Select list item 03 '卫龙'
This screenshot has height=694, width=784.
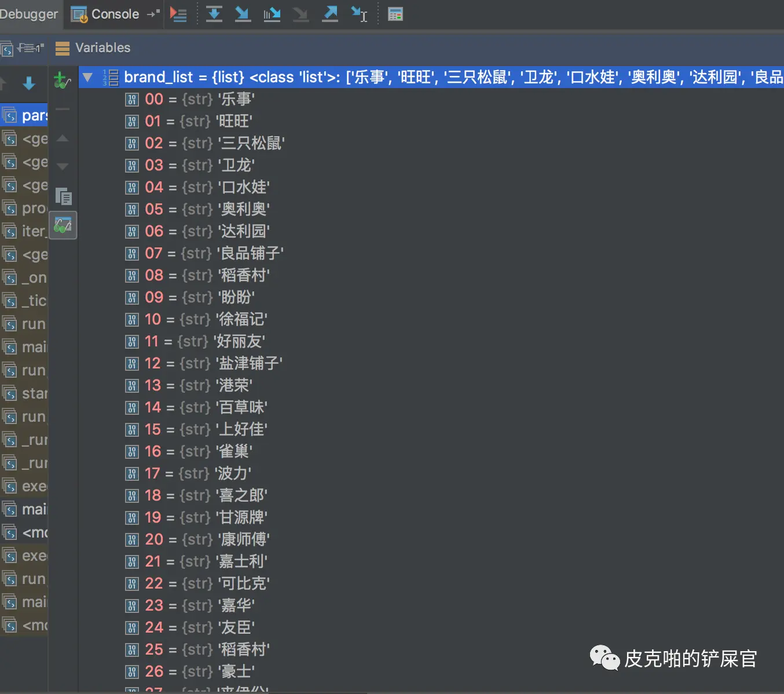point(431,165)
